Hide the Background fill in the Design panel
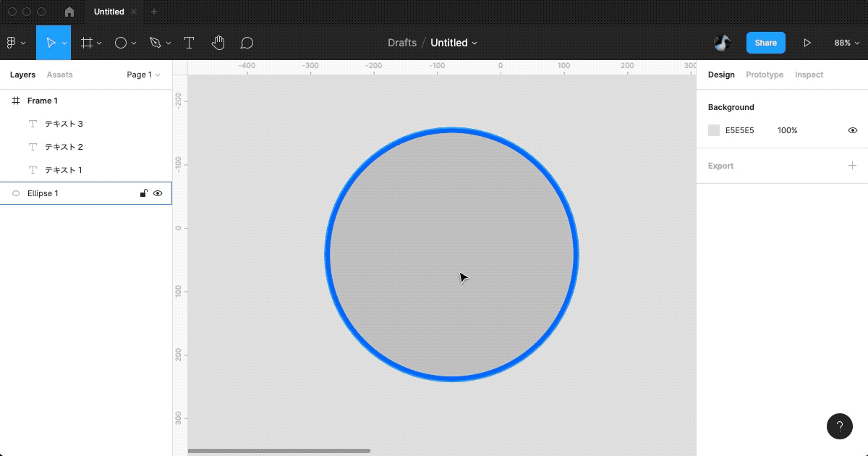 [852, 130]
